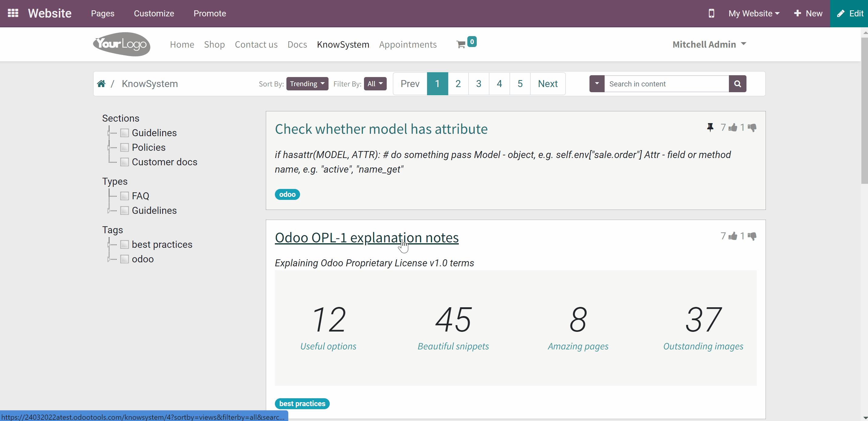The image size is (868, 421).
Task: Expand the Guidelines type tree node
Action: 109,210
